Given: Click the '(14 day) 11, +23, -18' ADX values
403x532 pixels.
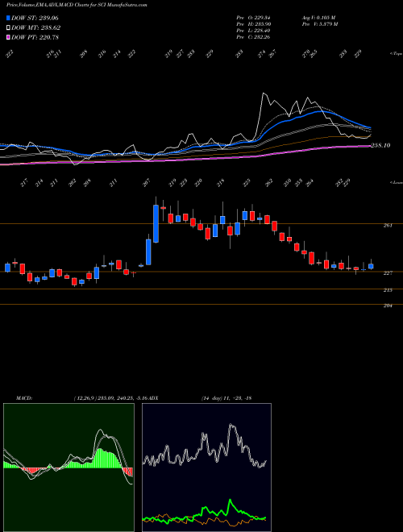Looking at the screenshot, I should coord(226,398).
